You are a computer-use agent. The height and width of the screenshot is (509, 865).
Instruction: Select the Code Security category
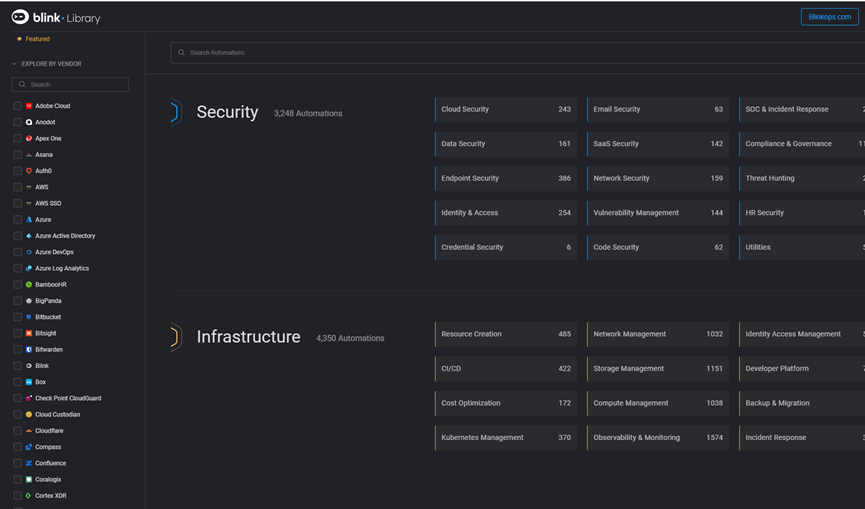tap(658, 248)
